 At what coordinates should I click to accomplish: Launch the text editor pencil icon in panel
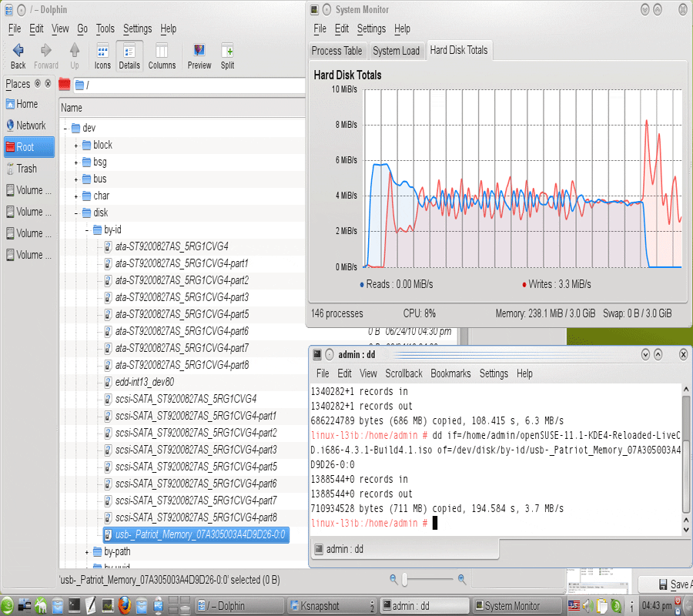91,606
